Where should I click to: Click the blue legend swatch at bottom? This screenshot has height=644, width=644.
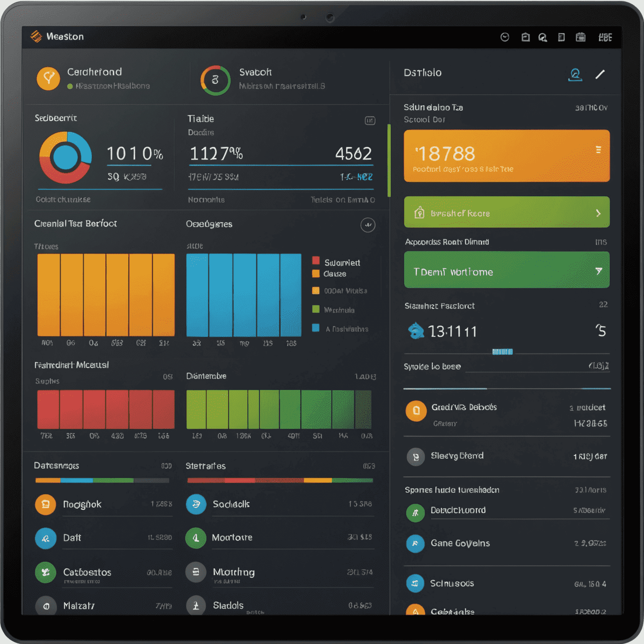coord(316,328)
